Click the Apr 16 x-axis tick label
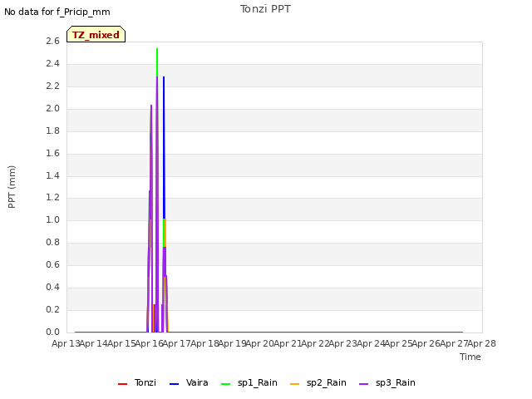532x399 pixels. (150, 343)
